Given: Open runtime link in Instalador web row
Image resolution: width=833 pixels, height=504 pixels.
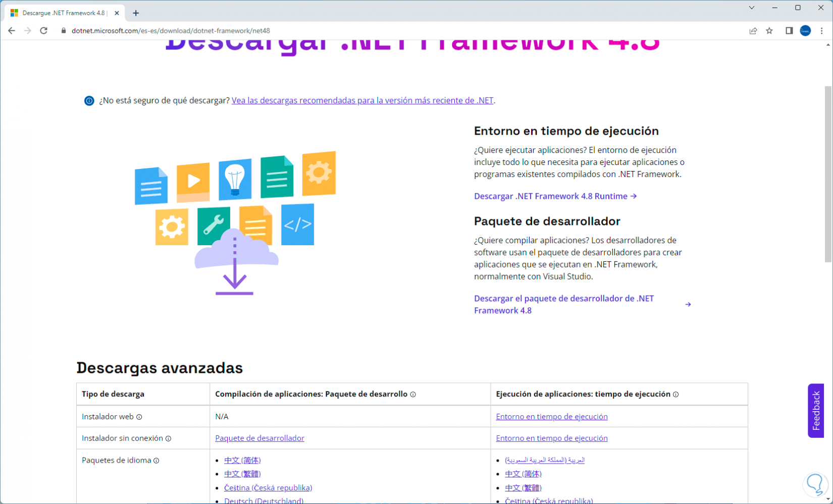Looking at the screenshot, I should pos(552,417).
